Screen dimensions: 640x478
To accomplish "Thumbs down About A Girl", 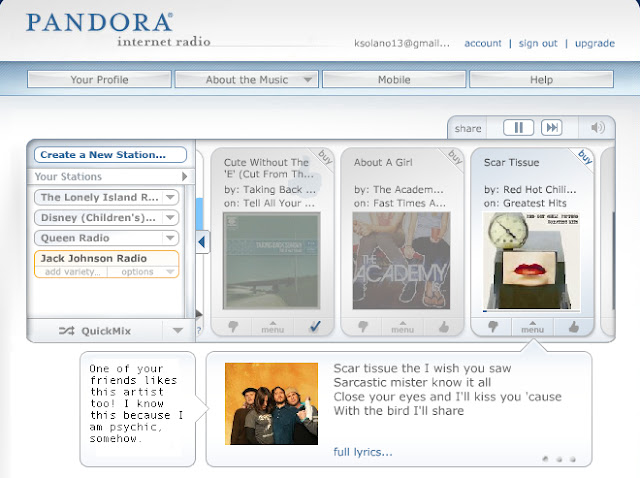I will [362, 327].
